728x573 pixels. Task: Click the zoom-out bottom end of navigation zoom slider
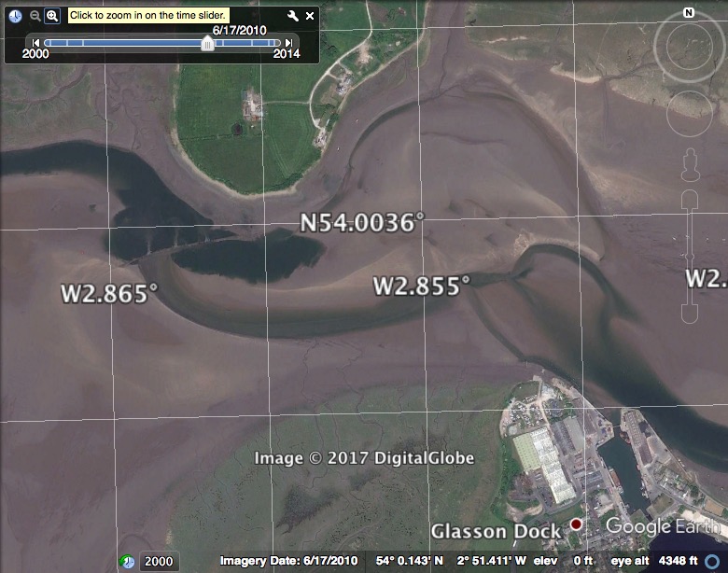[690, 314]
